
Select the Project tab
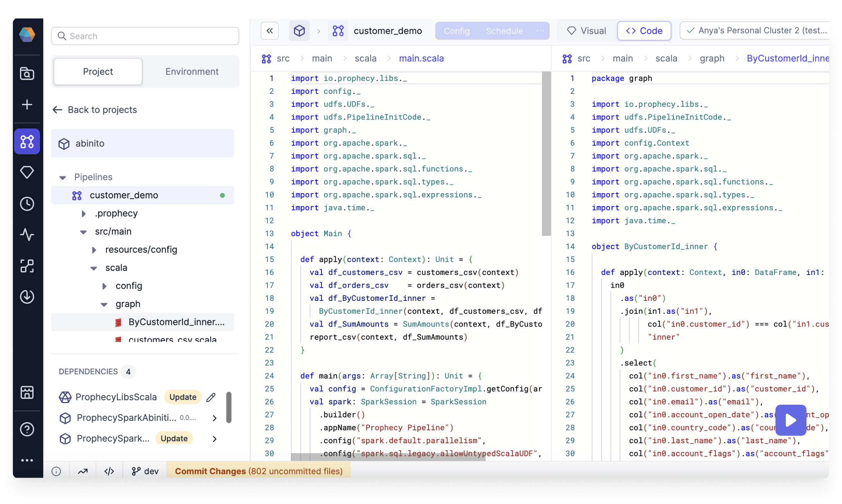coord(98,72)
